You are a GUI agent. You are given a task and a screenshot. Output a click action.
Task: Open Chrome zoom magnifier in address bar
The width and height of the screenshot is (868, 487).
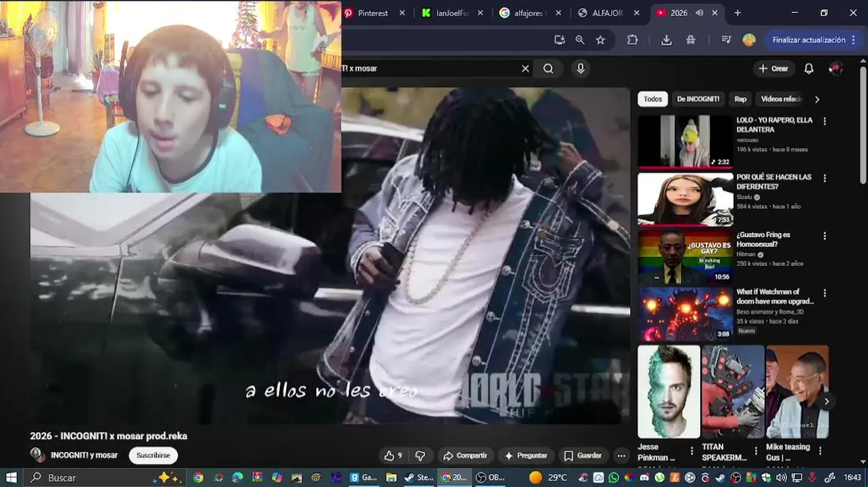click(580, 40)
